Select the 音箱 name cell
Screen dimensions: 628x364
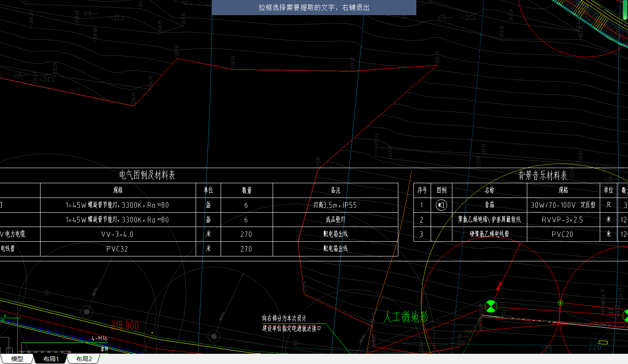[x=490, y=205]
